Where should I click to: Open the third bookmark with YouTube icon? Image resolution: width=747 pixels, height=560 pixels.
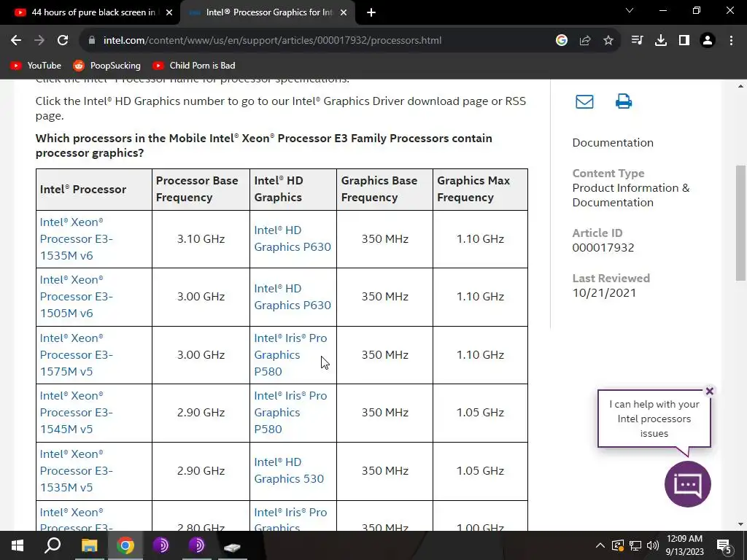pos(194,66)
